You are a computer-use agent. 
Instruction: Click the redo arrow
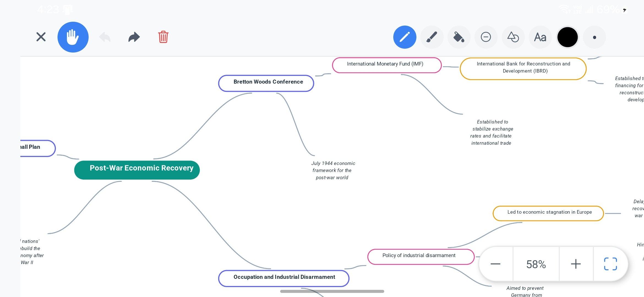pyautogui.click(x=134, y=37)
